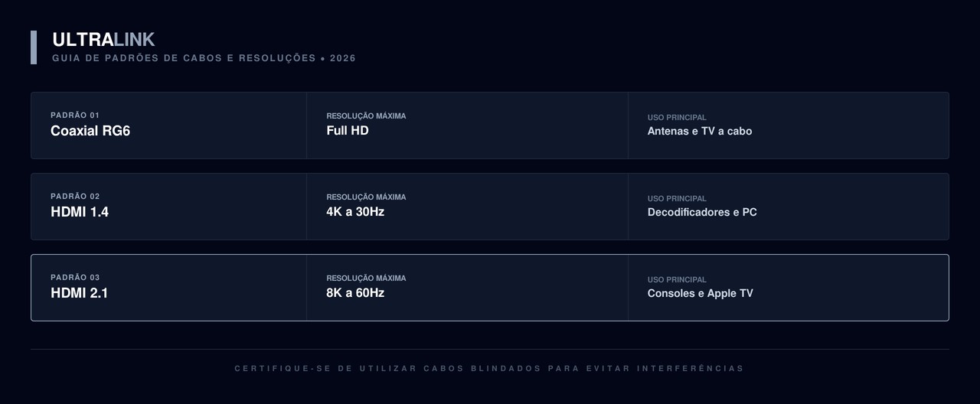Click the RESOLUÇÃO MÁXIMA header above Full HD
This screenshot has width=980, height=404.
[x=366, y=116]
